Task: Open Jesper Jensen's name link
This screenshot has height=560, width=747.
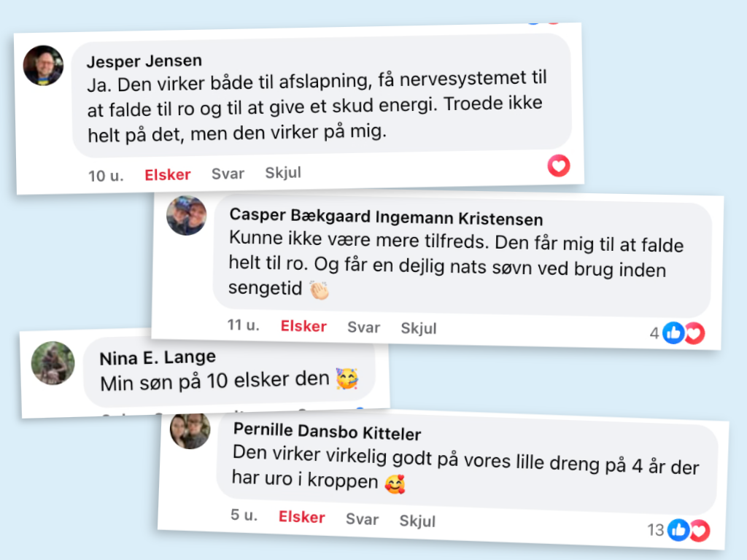Action: [x=144, y=61]
